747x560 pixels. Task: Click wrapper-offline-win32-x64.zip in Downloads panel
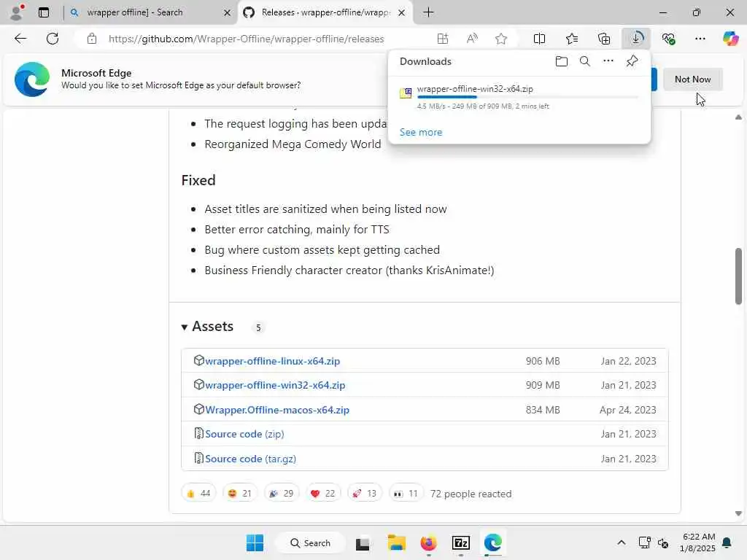point(475,88)
